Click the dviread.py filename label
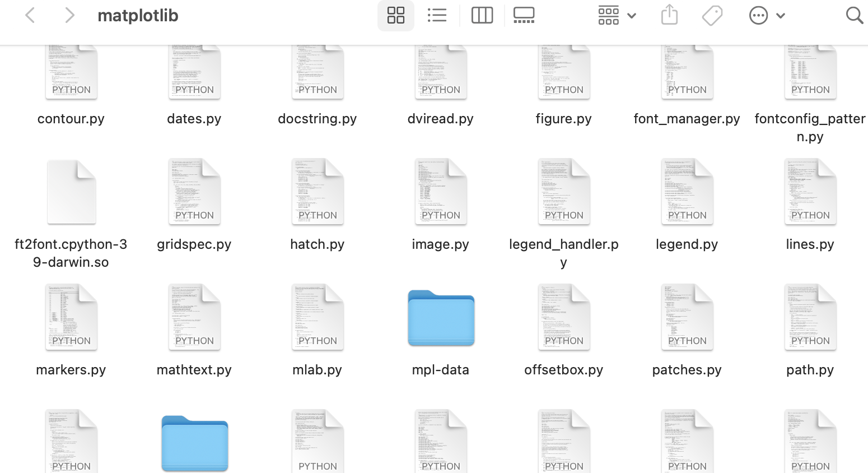The image size is (868, 473). point(441,119)
